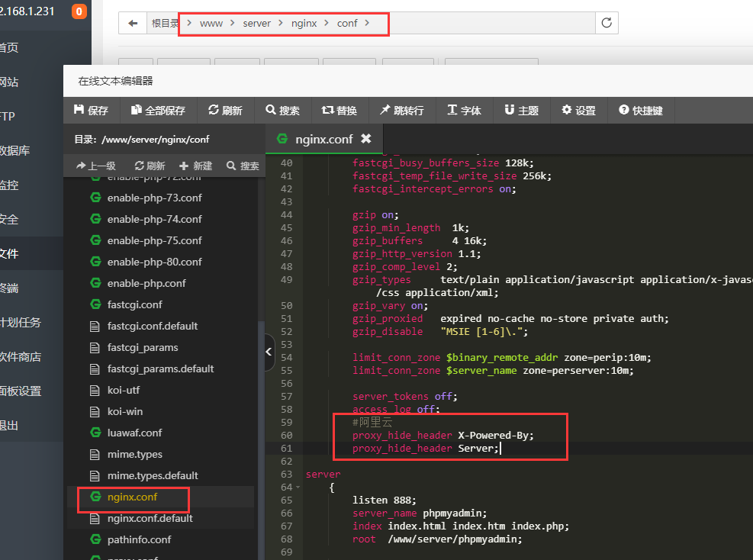
Task: Open Font (字体) settings
Action: coord(464,111)
